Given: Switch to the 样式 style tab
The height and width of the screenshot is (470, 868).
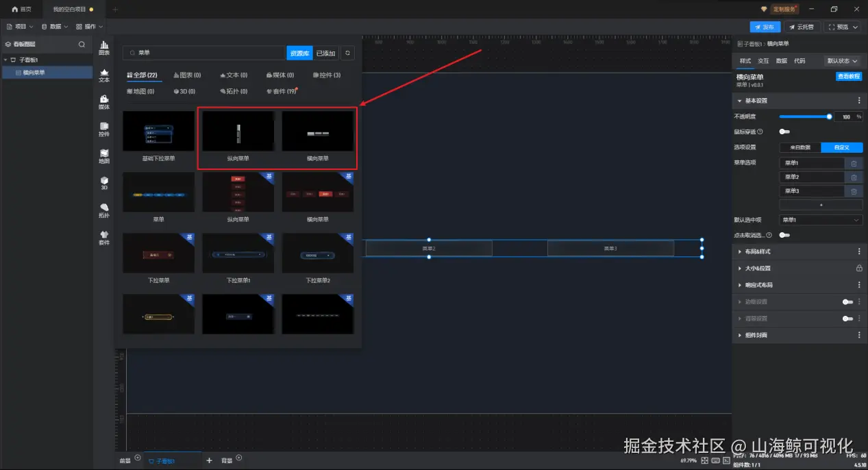Looking at the screenshot, I should click(745, 61).
